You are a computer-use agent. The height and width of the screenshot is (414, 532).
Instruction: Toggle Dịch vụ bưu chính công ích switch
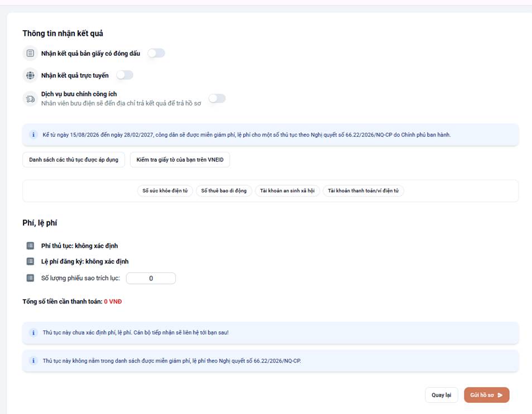(x=217, y=98)
